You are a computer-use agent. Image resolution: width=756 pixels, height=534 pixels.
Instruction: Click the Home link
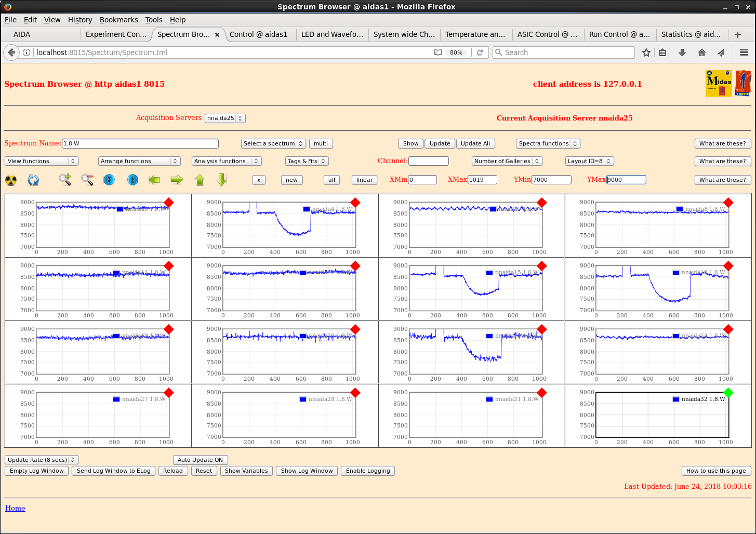coord(15,509)
